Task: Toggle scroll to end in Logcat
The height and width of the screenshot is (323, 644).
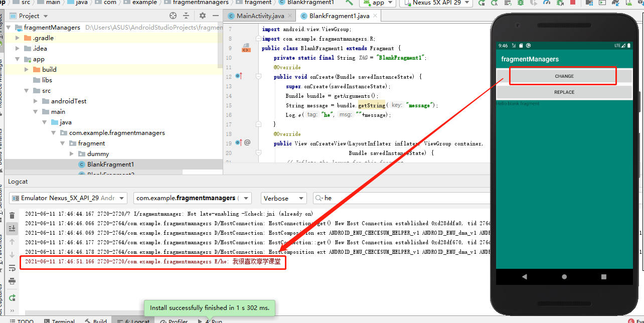Action: (x=13, y=229)
